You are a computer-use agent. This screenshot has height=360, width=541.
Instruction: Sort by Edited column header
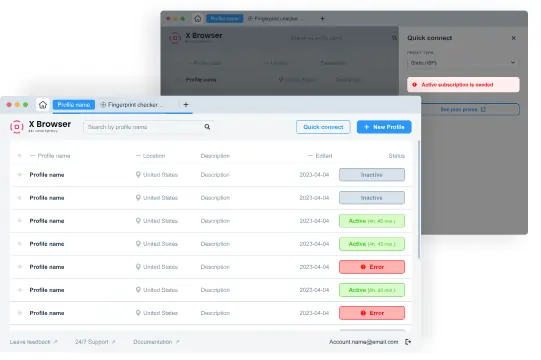[320, 156]
